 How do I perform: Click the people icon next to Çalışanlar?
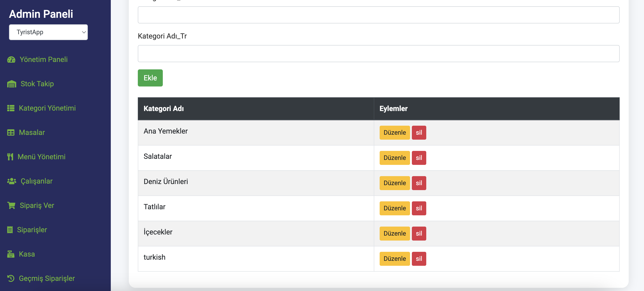pos(11,181)
